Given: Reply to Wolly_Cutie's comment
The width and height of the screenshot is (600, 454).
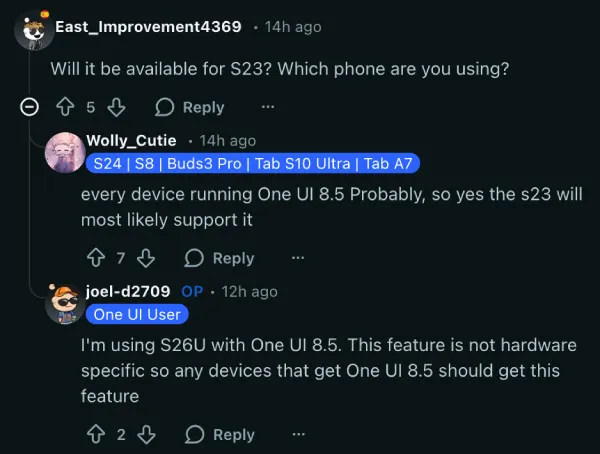Looking at the screenshot, I should pos(220,258).
